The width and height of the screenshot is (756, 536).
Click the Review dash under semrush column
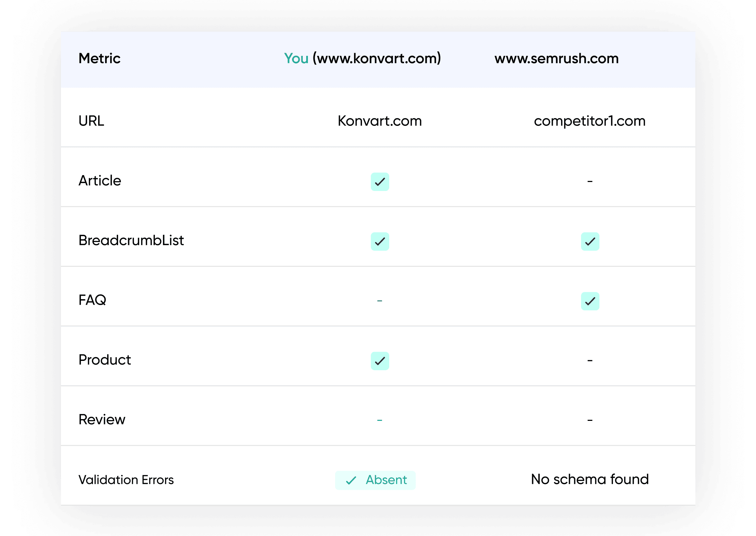point(590,420)
